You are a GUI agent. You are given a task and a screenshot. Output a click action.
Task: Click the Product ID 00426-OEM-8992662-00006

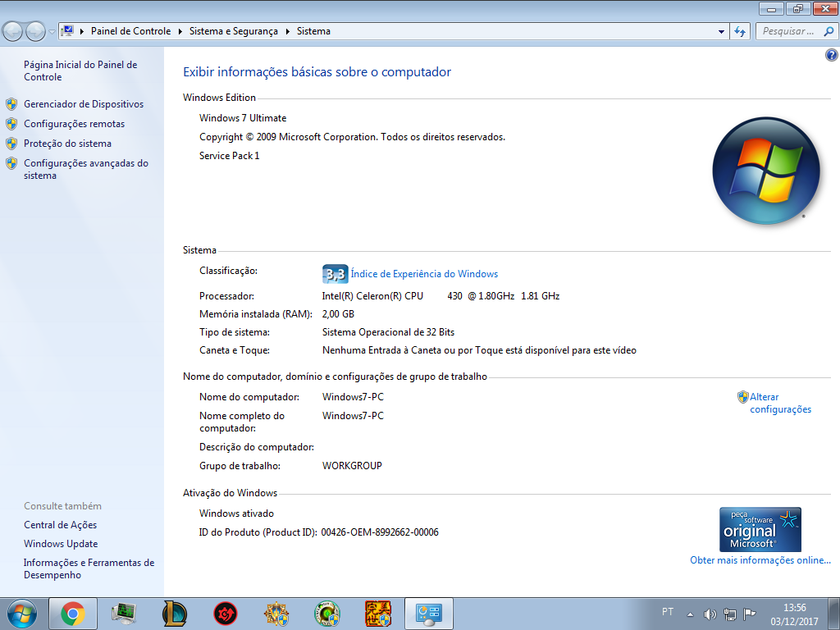point(380,532)
